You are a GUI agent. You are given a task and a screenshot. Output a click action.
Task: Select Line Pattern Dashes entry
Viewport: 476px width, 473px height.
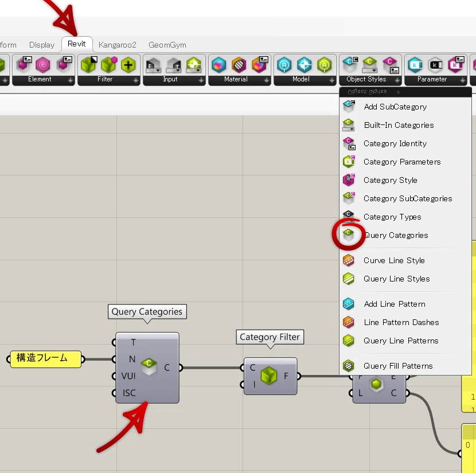[x=405, y=322]
